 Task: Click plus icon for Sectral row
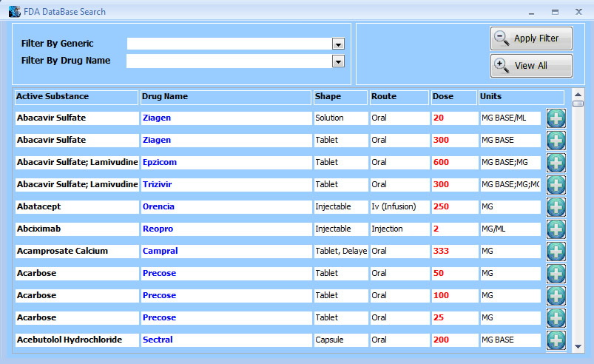pyautogui.click(x=556, y=340)
